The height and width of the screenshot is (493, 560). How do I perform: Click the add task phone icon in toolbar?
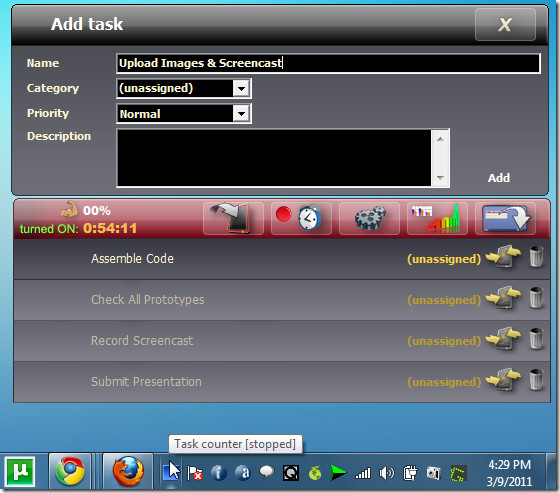pos(233,218)
